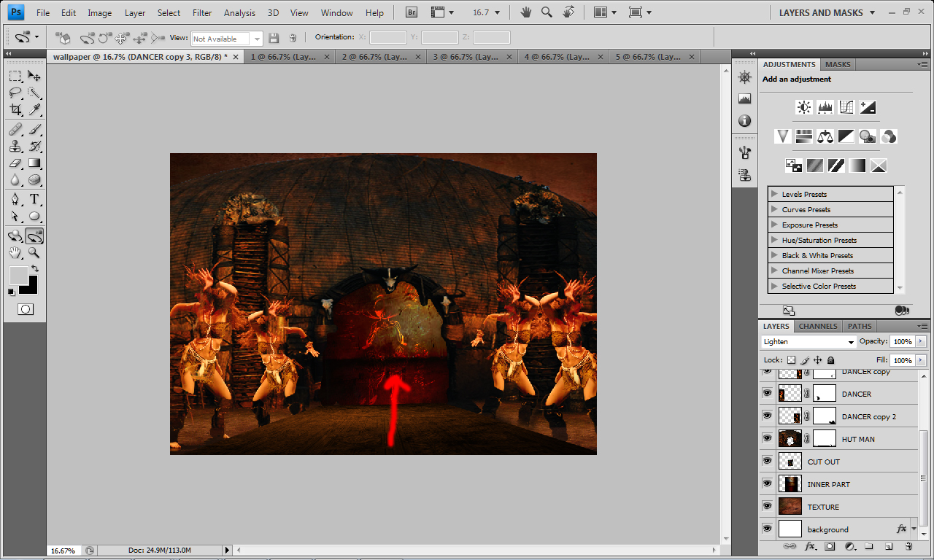Select the Path Selection tool
The image size is (934, 560).
(15, 216)
